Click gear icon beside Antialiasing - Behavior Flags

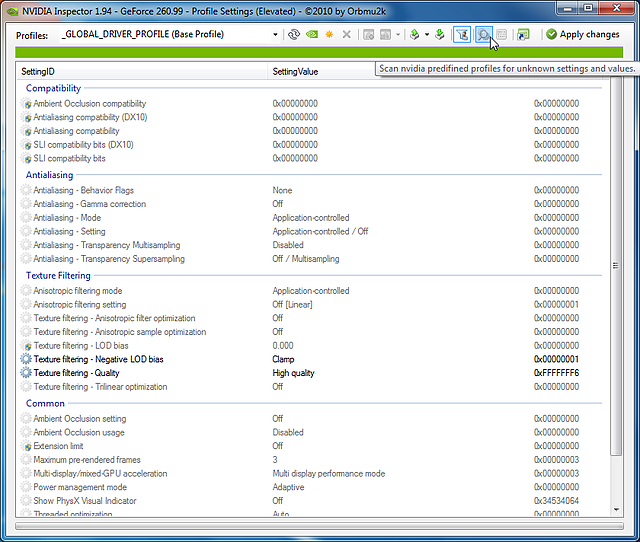pos(26,190)
